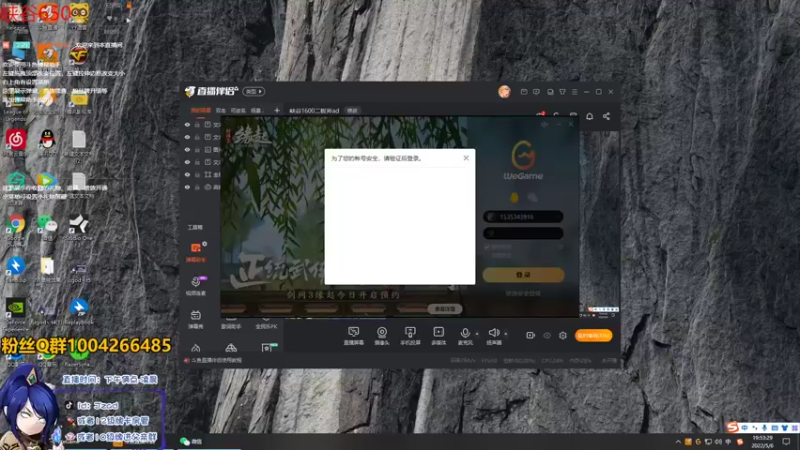Click the megaphone notice at status bar left
Viewport: 800px width, 450px height.
point(212,360)
